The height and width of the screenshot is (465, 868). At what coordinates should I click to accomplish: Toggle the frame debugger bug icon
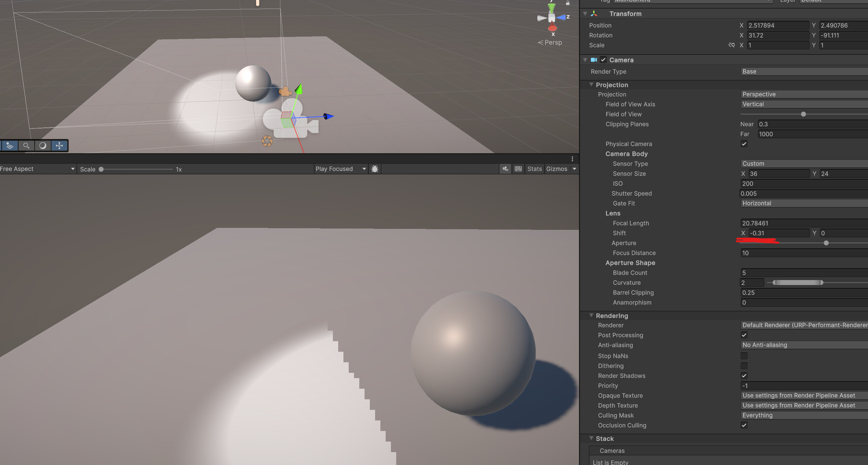375,169
